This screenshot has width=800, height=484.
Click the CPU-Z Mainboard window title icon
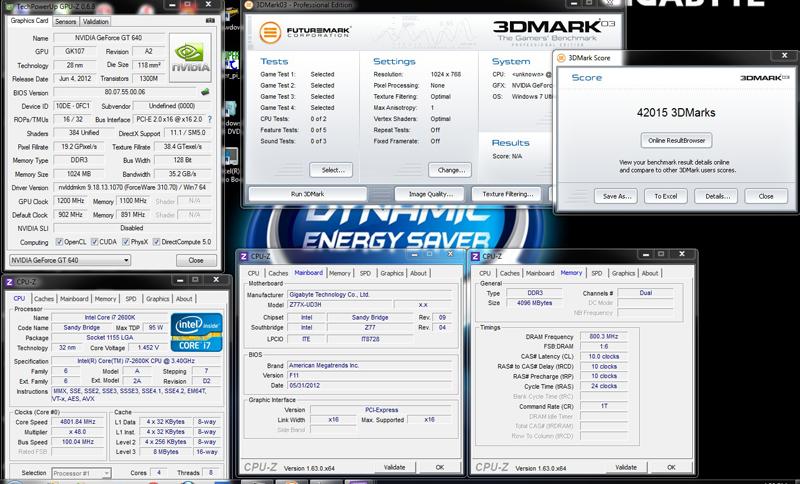(244, 257)
